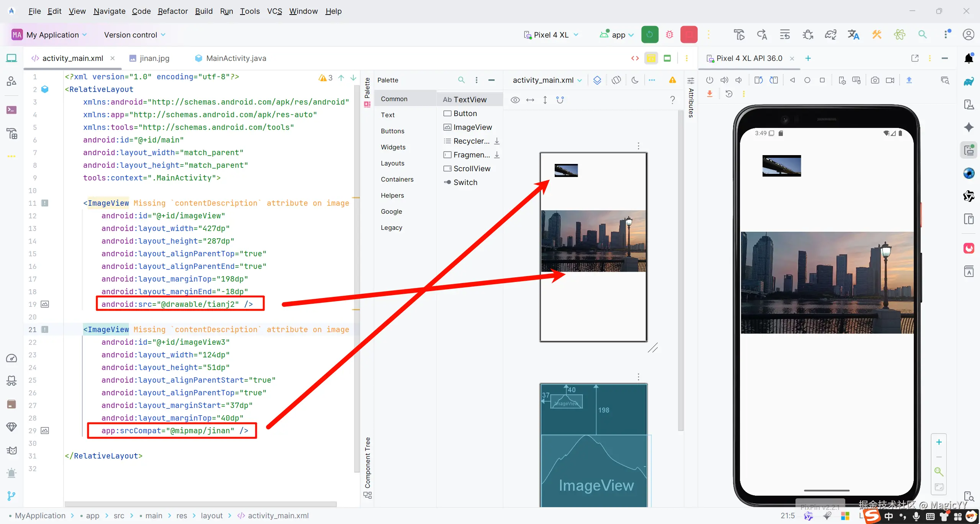Pick ImageView widget from palette

click(x=472, y=127)
